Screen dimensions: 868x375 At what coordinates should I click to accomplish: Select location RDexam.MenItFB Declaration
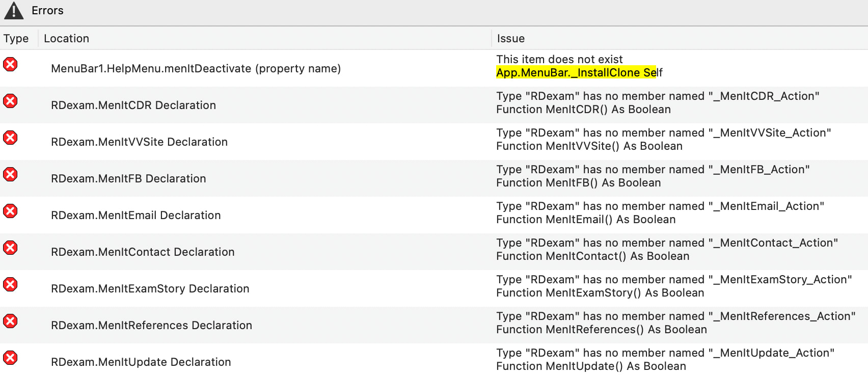pos(129,179)
